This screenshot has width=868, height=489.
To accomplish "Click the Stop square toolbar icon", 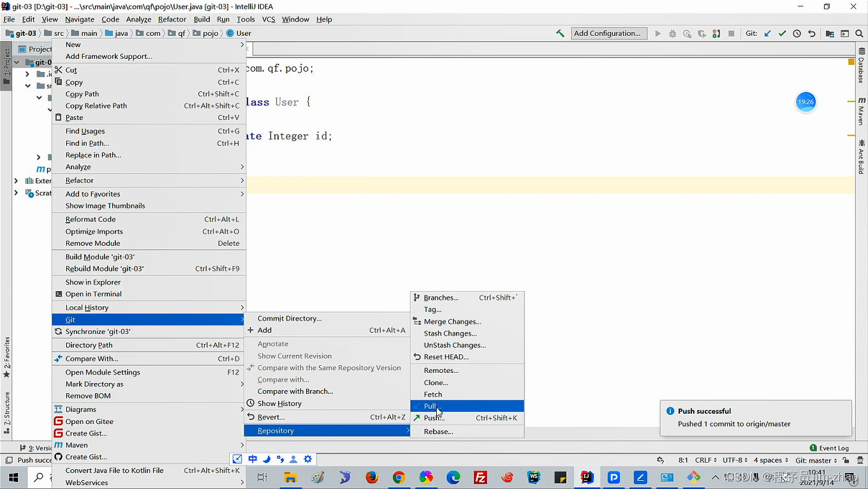I will click(x=731, y=33).
